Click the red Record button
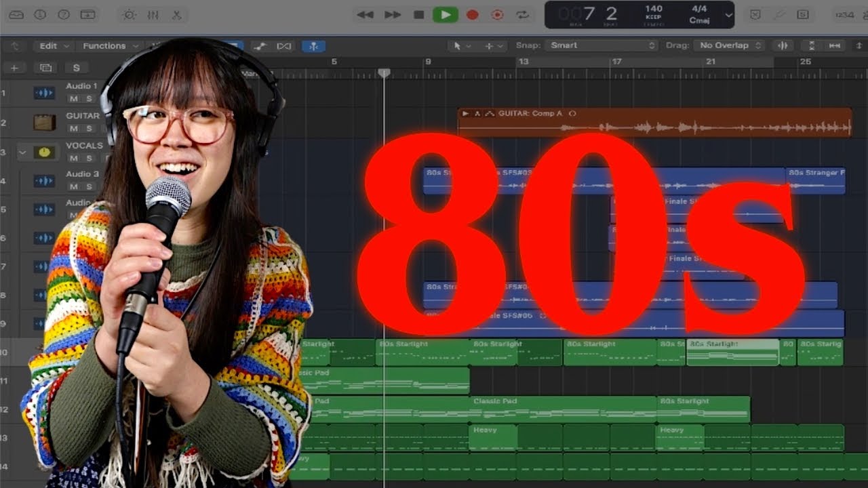 point(473,14)
